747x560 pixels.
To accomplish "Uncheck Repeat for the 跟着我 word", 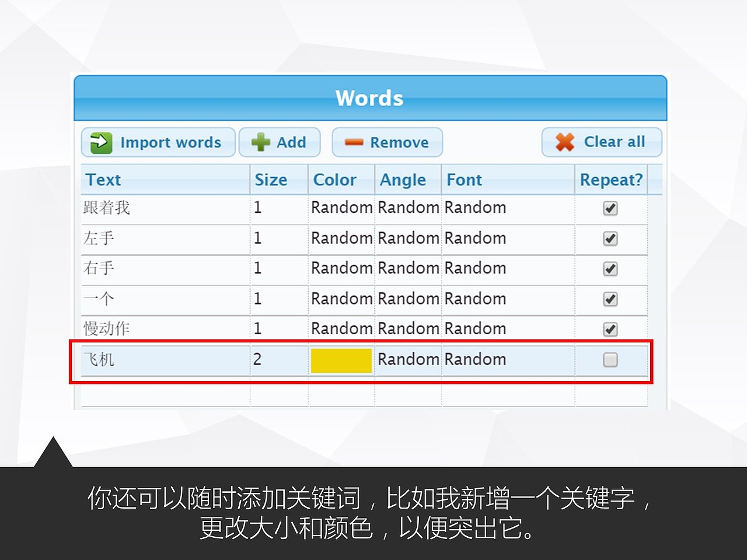I will coord(610,208).
